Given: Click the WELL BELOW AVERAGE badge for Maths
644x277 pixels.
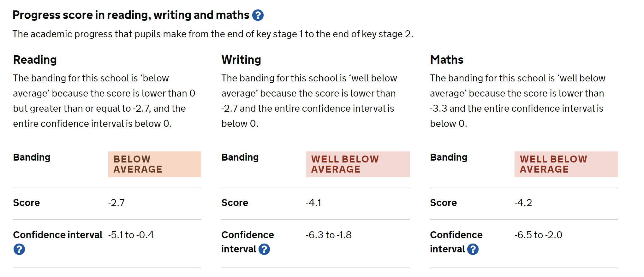Looking at the screenshot, I should (x=566, y=164).
